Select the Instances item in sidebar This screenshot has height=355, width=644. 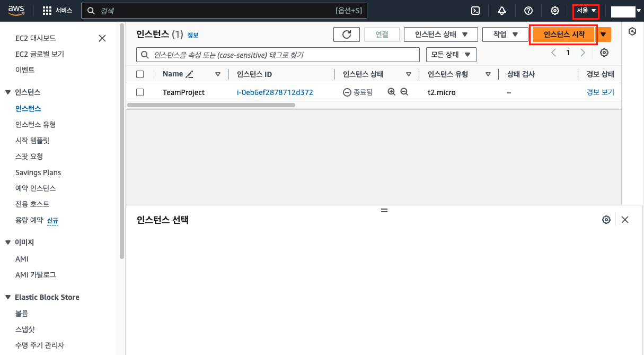28,109
